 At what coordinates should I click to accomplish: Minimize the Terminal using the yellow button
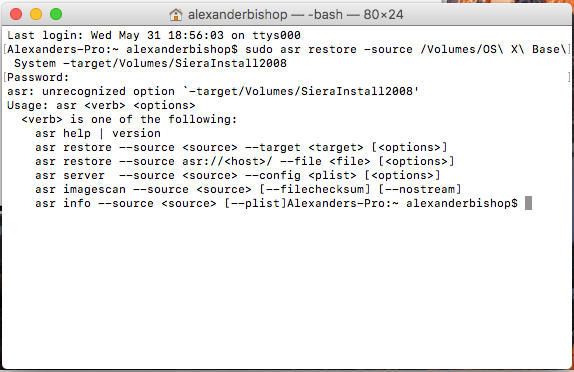(x=36, y=14)
